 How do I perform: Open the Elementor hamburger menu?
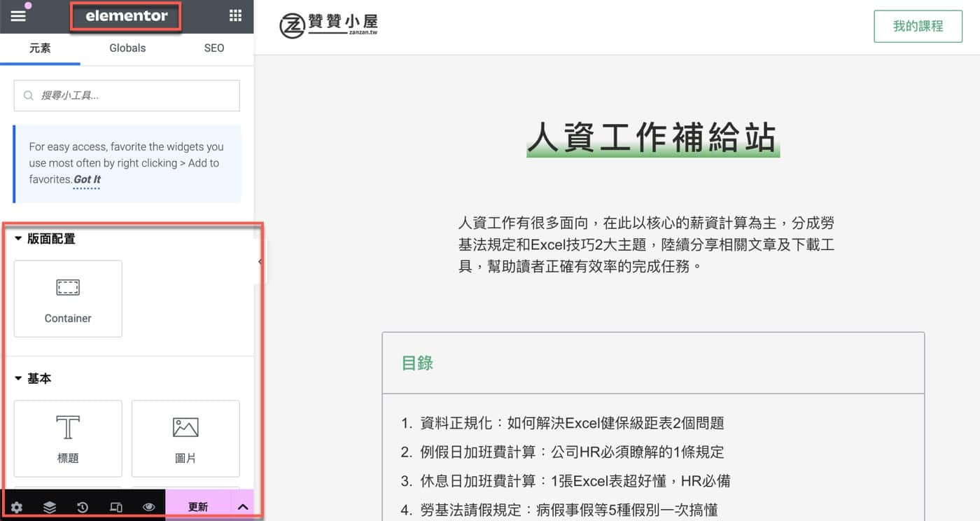point(17,15)
